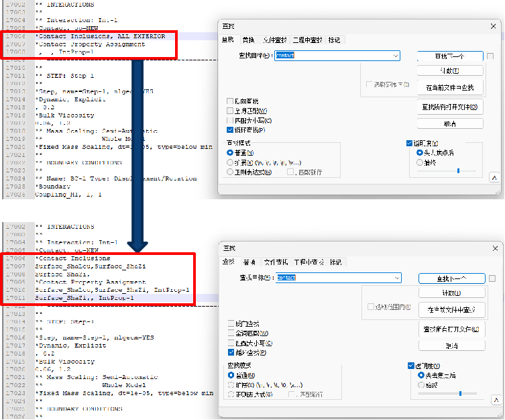Enable 反向查找 in the upper Find dialog
The height and width of the screenshot is (420, 505).
click(x=230, y=101)
